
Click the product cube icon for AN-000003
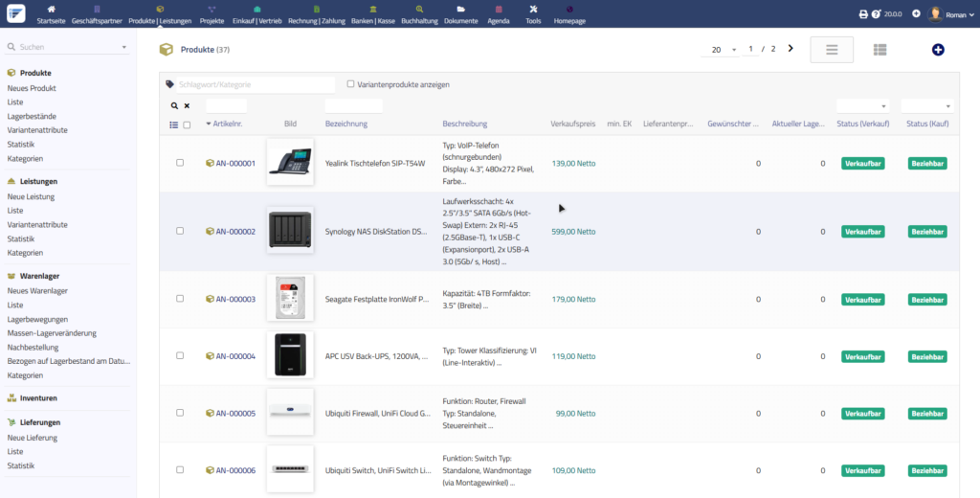210,299
